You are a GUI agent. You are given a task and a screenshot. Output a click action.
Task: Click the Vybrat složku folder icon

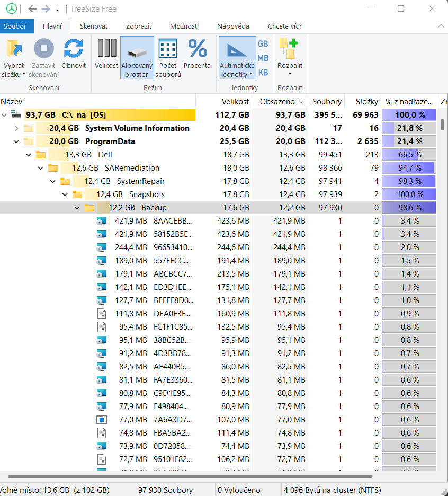coord(14,49)
